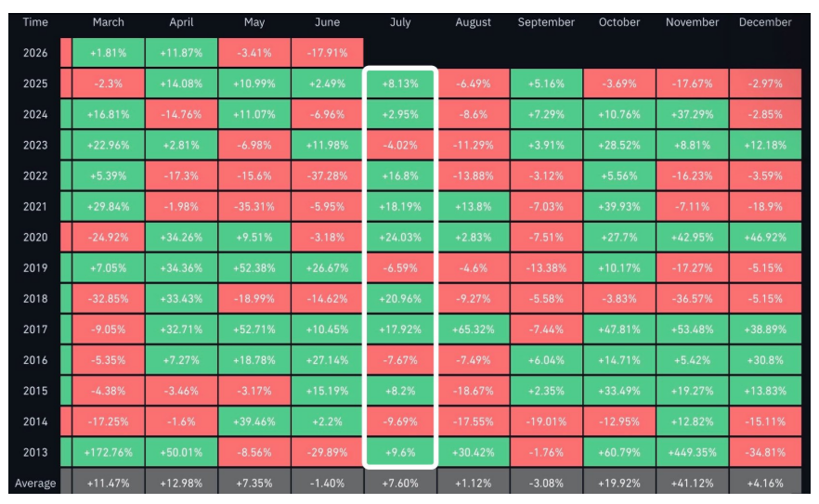Click the +46.92% December 2020 cell
This screenshot has height=504, width=819.
click(x=765, y=237)
